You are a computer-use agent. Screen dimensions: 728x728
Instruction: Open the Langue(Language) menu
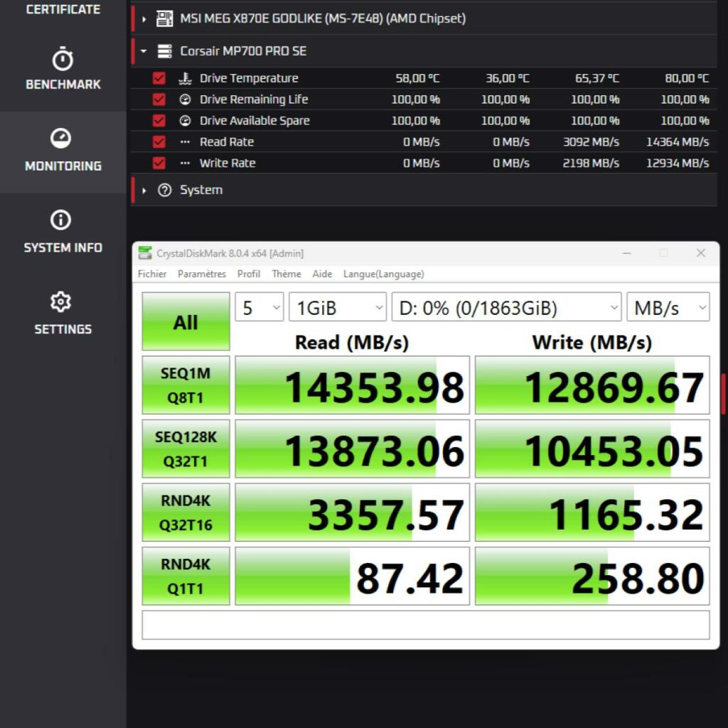point(383,274)
